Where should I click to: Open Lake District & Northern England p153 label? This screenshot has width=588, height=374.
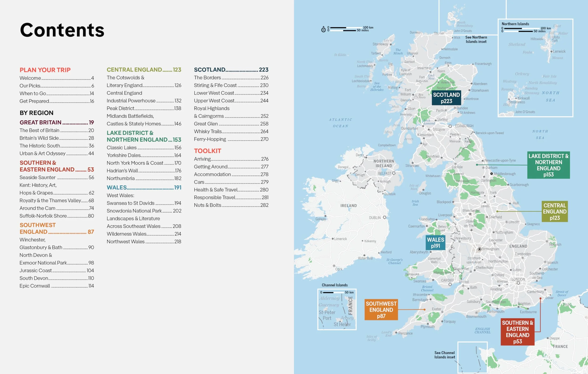[x=548, y=165]
